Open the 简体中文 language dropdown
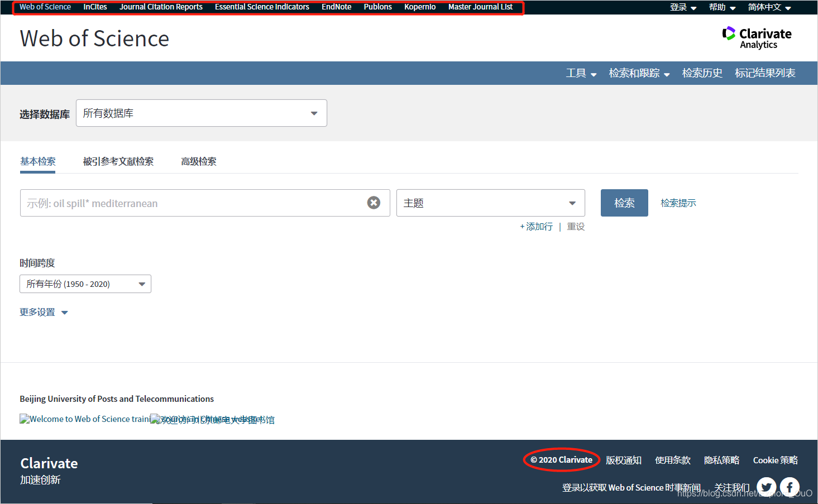The width and height of the screenshot is (818, 504). [769, 7]
